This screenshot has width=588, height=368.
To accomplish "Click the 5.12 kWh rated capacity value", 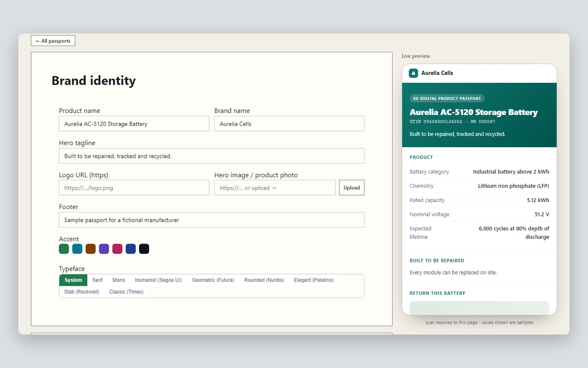I will coord(538,200).
